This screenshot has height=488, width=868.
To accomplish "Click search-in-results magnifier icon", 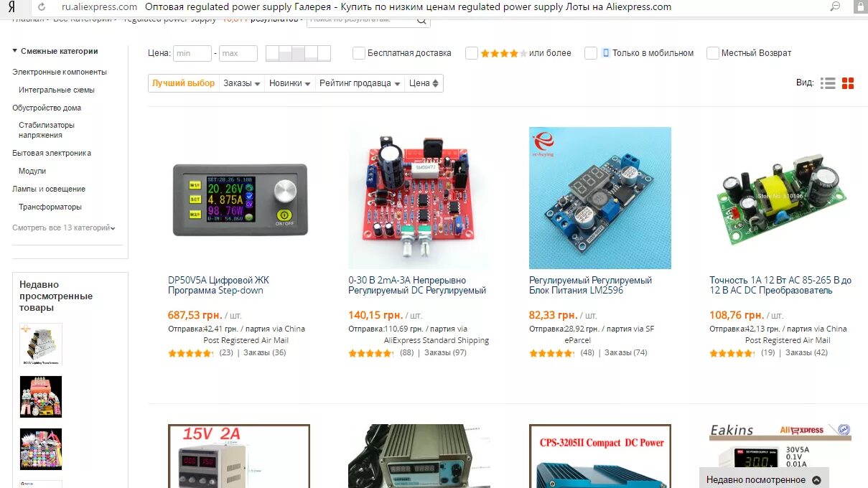I will pos(423,21).
